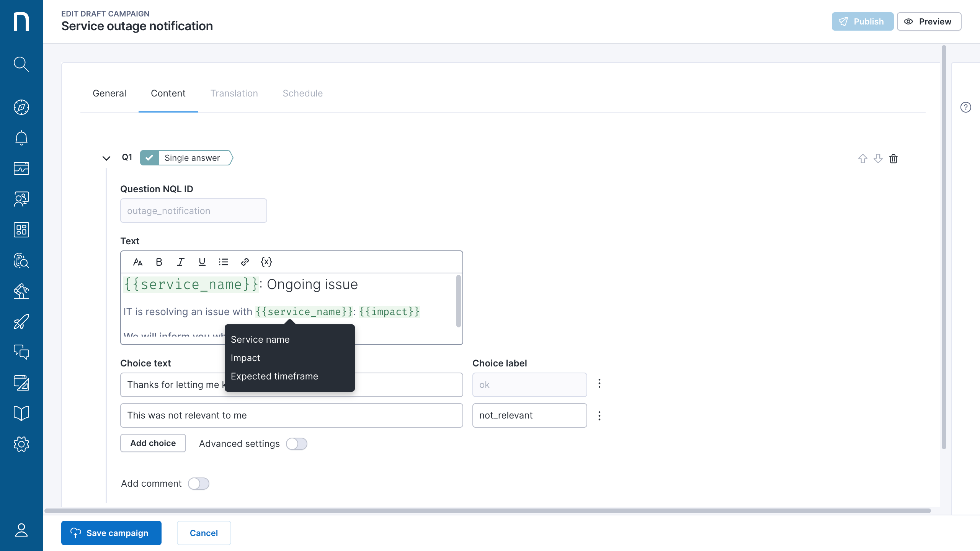
Task: Click the Add choice button
Action: tap(153, 443)
